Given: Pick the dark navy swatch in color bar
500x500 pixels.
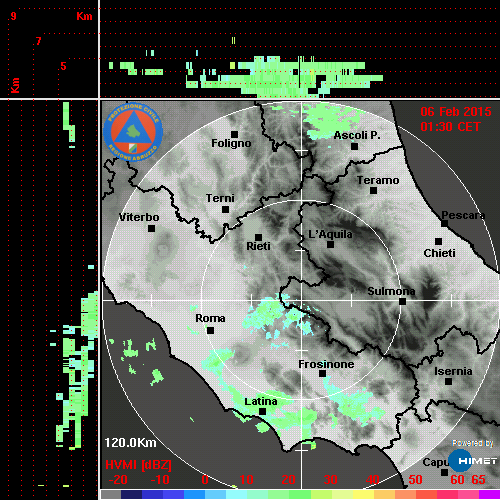Looking at the screenshot, I should [131, 494].
